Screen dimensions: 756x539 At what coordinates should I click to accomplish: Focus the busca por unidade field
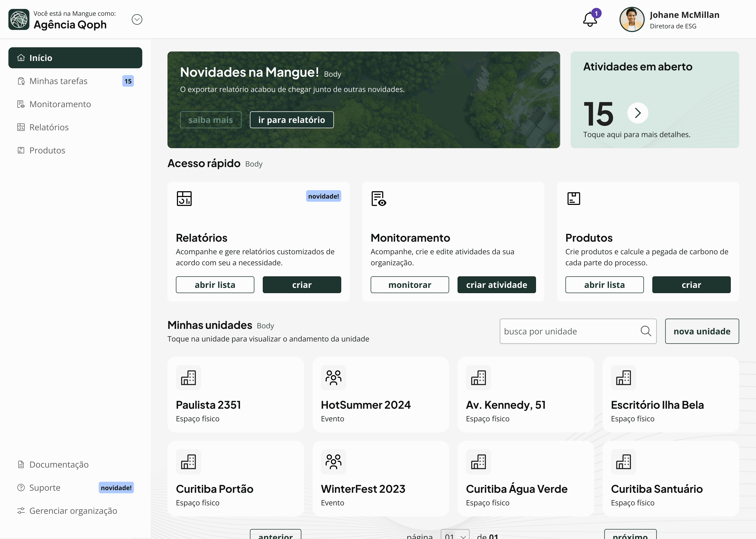point(578,331)
